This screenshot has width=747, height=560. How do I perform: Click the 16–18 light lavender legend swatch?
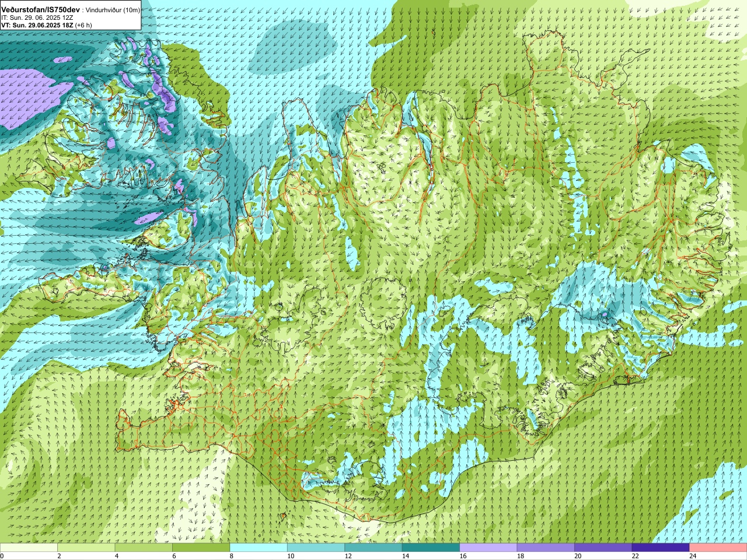point(488,548)
